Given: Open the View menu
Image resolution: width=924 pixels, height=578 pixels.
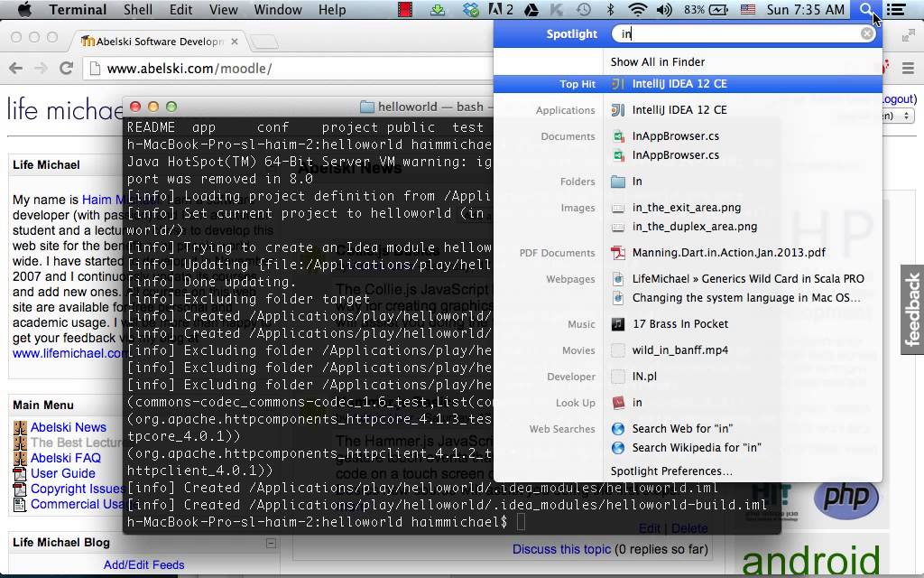Looking at the screenshot, I should pyautogui.click(x=224, y=9).
